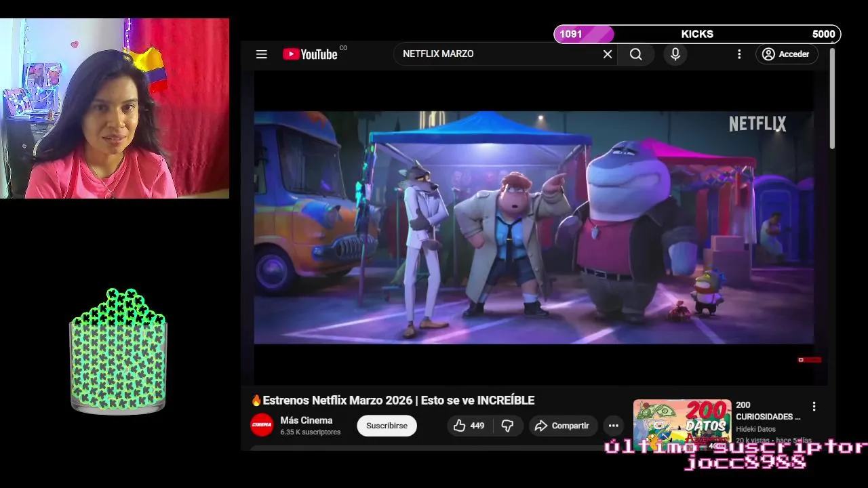The image size is (868, 488).
Task: Open the Más Cinema channel name link
Action: pyautogui.click(x=307, y=420)
